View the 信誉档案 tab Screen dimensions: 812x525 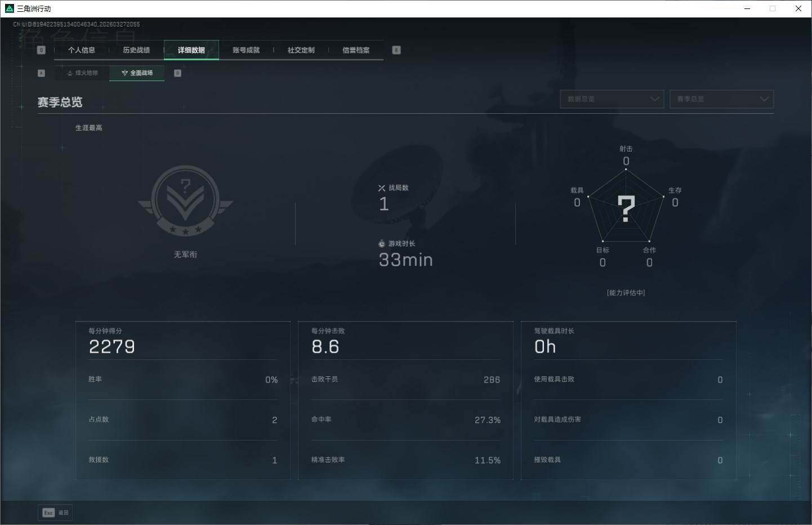point(356,50)
